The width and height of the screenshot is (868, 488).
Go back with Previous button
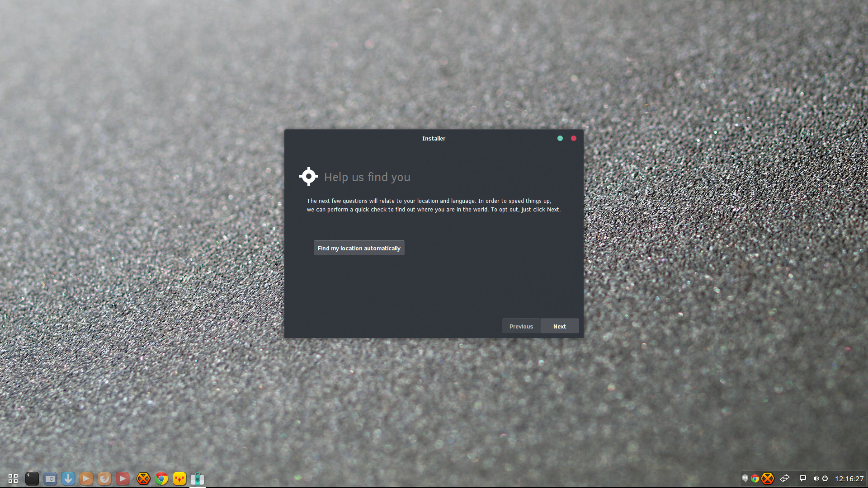[521, 326]
